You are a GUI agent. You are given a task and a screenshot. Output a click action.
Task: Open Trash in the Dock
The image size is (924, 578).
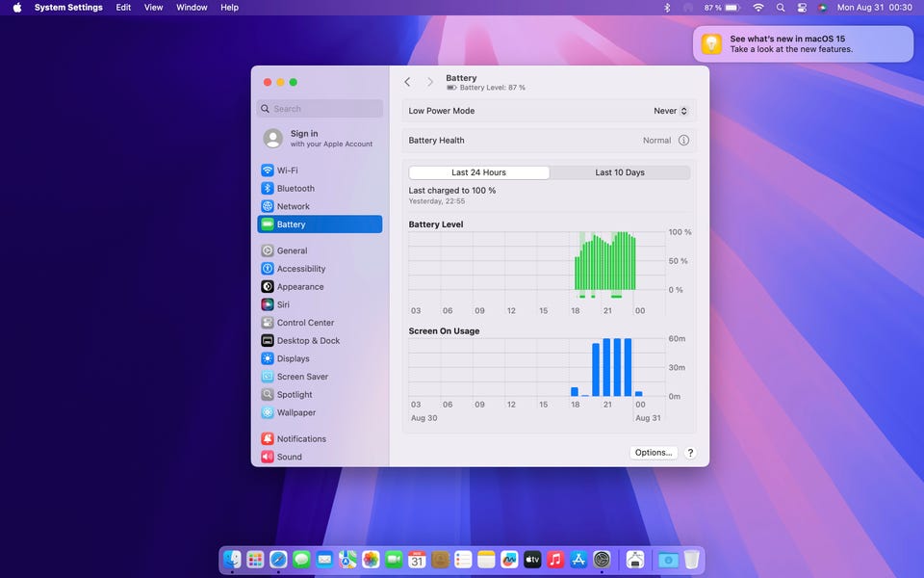(x=692, y=559)
